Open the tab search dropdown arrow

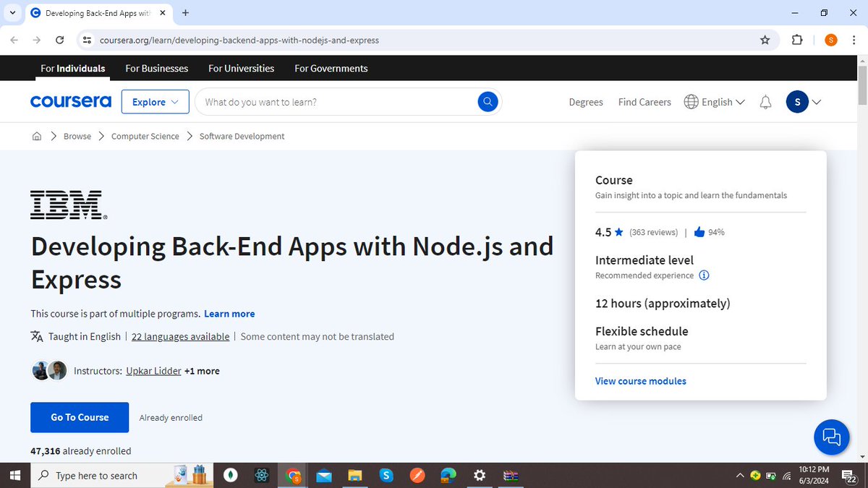coord(12,12)
